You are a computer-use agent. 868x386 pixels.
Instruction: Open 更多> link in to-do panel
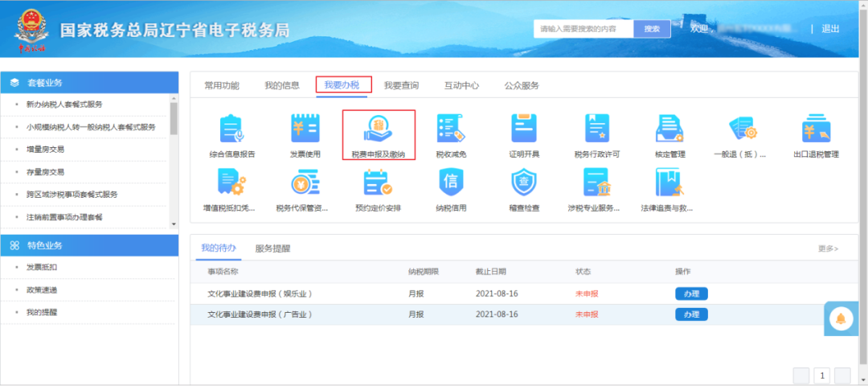pyautogui.click(x=828, y=248)
